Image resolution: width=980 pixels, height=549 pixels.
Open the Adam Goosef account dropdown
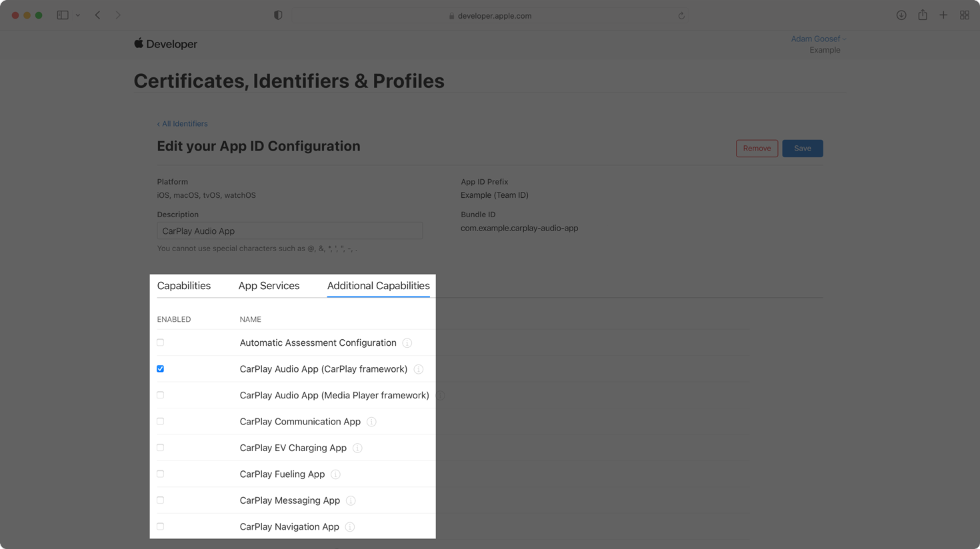816,38
